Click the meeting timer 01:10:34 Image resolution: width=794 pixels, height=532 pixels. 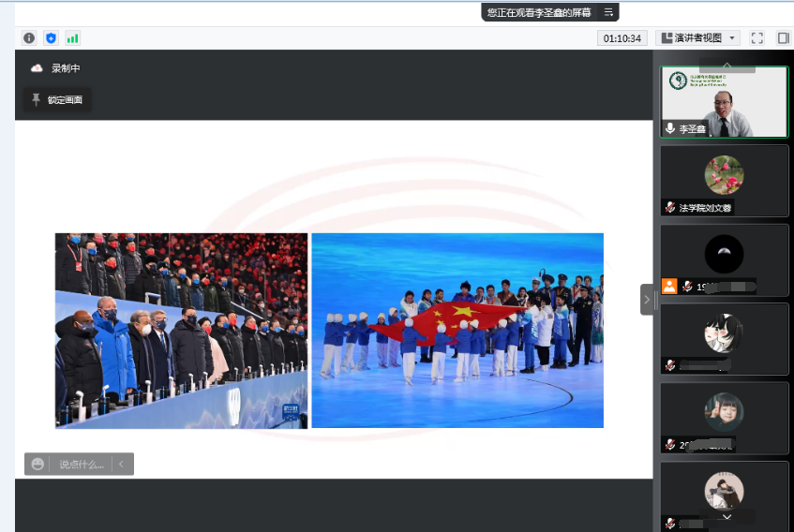622,38
